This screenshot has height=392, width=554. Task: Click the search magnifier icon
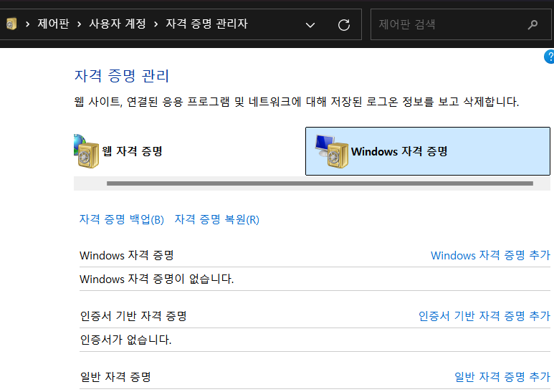(532, 24)
